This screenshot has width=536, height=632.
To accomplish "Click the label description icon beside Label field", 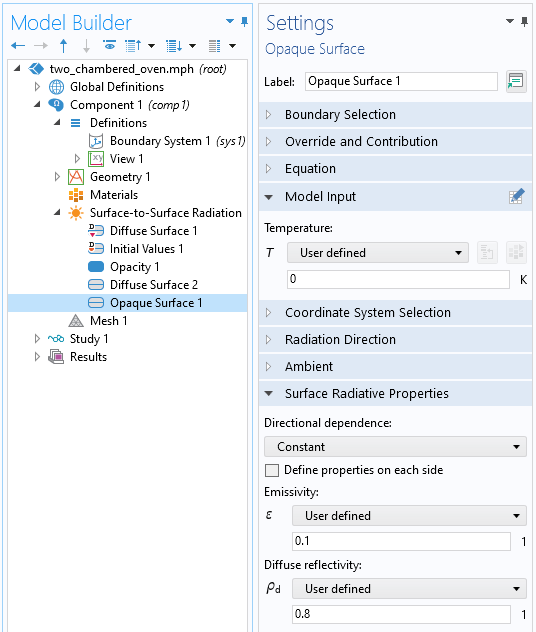I will pyautogui.click(x=516, y=81).
